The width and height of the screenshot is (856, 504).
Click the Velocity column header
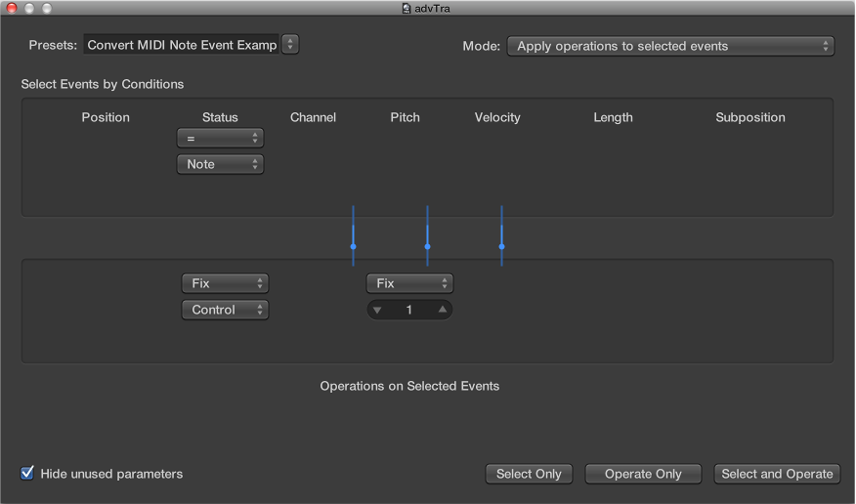[497, 117]
